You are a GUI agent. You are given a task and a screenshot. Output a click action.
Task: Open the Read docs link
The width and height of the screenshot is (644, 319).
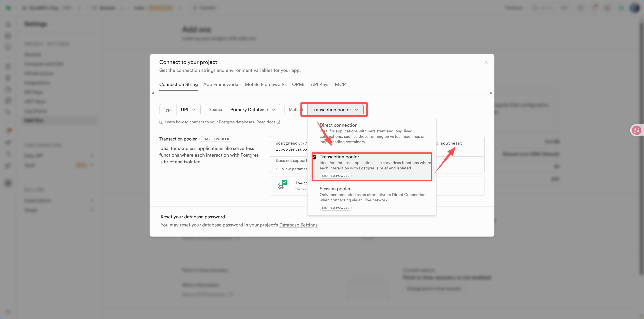[x=266, y=122]
